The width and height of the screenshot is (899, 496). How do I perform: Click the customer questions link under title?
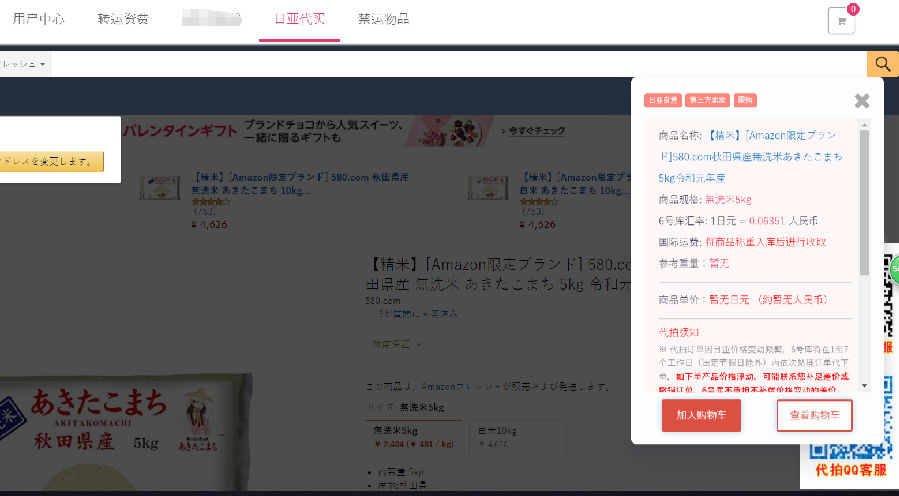[416, 314]
